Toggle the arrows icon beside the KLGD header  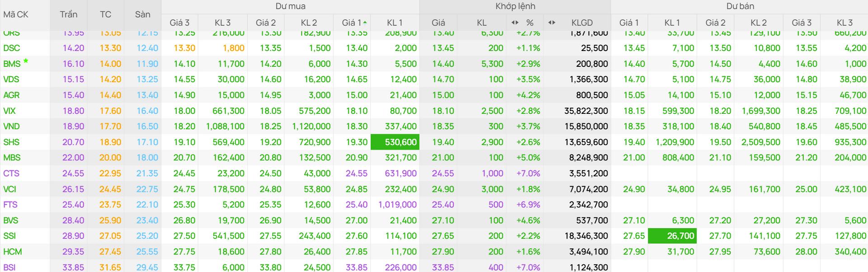(552, 22)
